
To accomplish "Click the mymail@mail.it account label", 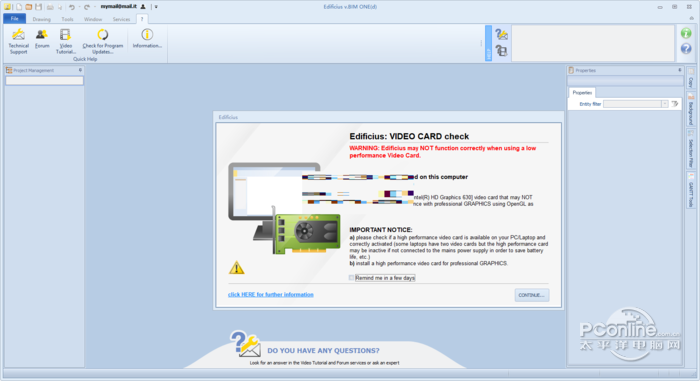I will click(x=118, y=7).
